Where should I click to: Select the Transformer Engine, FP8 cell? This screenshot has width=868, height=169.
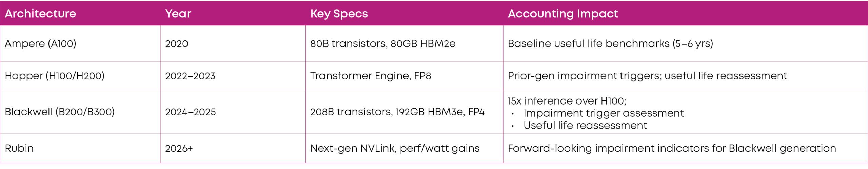(x=371, y=76)
